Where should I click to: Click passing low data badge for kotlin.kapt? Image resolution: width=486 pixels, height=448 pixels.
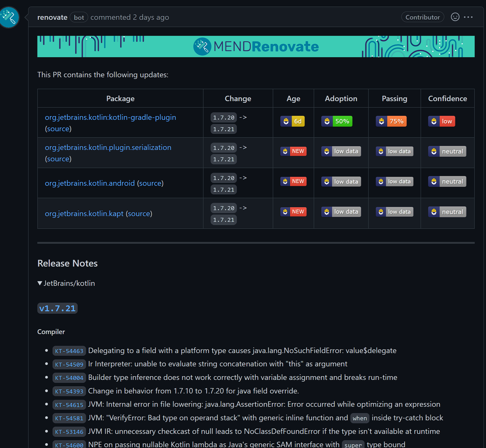[x=394, y=212]
